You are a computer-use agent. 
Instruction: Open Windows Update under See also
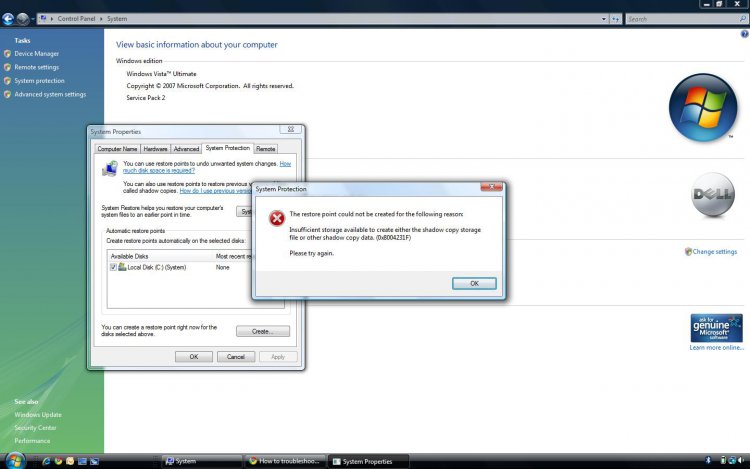point(38,414)
